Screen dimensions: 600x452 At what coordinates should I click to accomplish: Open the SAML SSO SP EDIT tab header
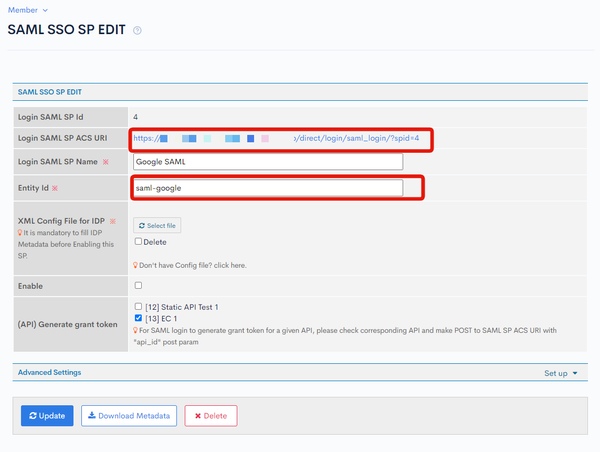tap(50, 92)
